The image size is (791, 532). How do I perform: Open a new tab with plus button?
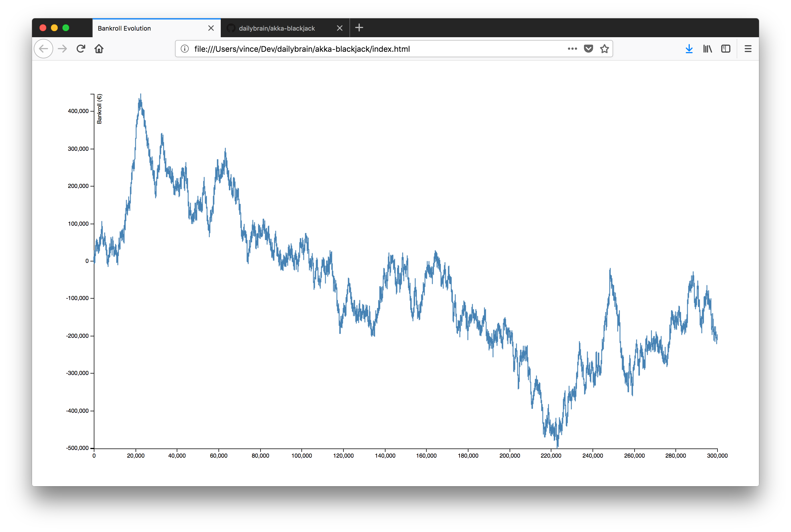[x=359, y=27]
